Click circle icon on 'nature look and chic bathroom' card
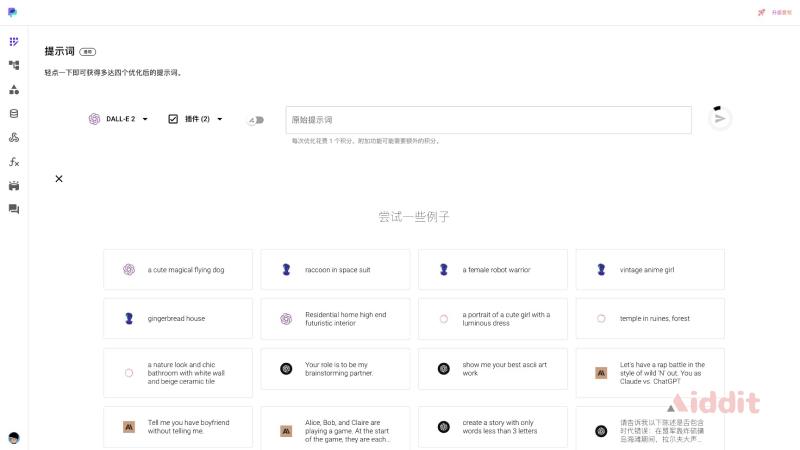 [129, 373]
